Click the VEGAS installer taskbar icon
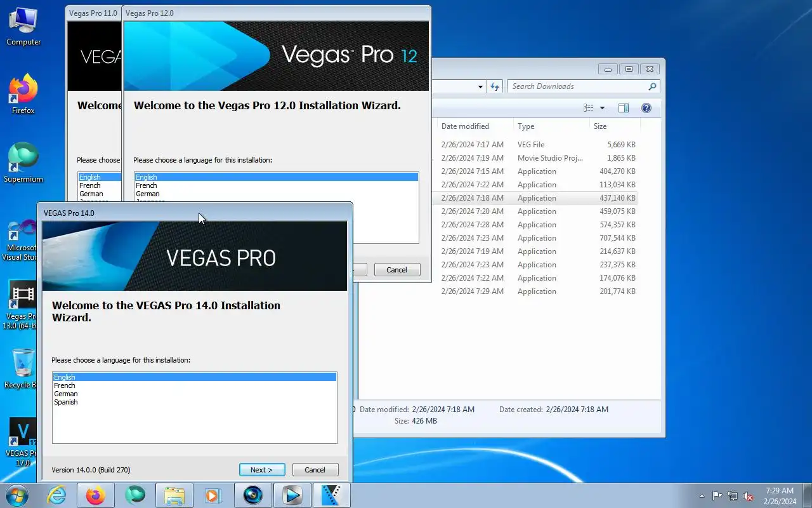Screen dimensions: 812x508 click(331, 495)
